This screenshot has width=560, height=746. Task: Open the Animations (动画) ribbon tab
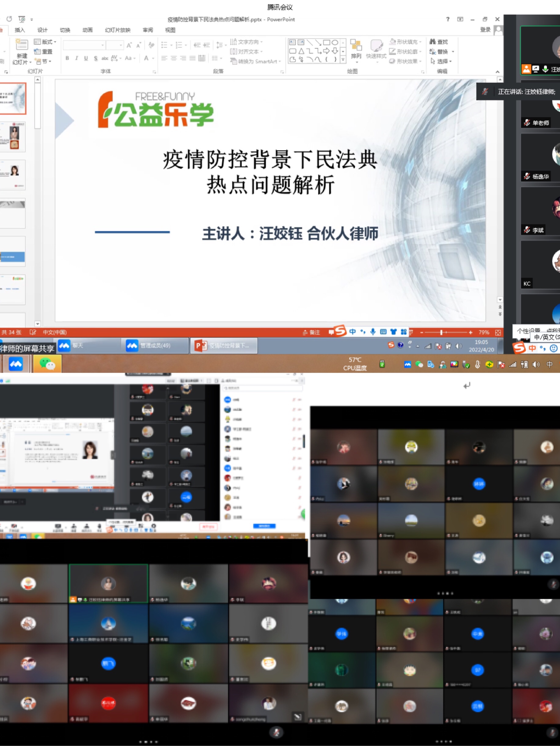click(88, 30)
